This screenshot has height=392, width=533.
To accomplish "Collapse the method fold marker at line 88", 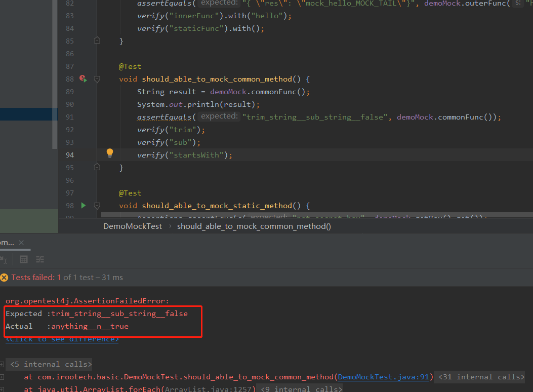I will click(97, 79).
